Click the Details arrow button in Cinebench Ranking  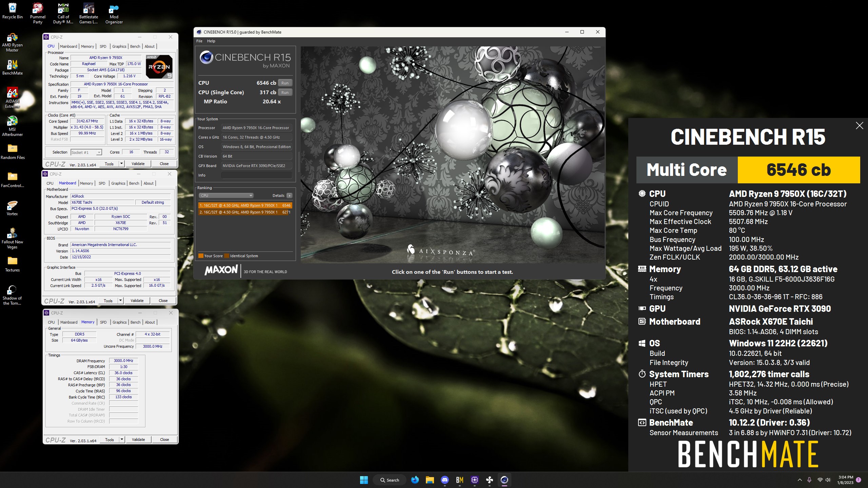coord(289,196)
